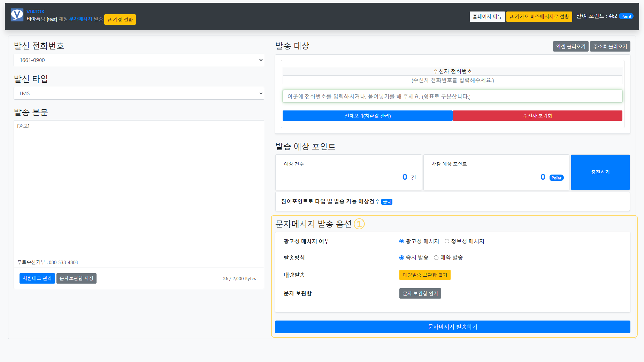Click inside the 발송 본문 message text area
Image resolution: width=644 pixels, height=362 pixels.
139,194
